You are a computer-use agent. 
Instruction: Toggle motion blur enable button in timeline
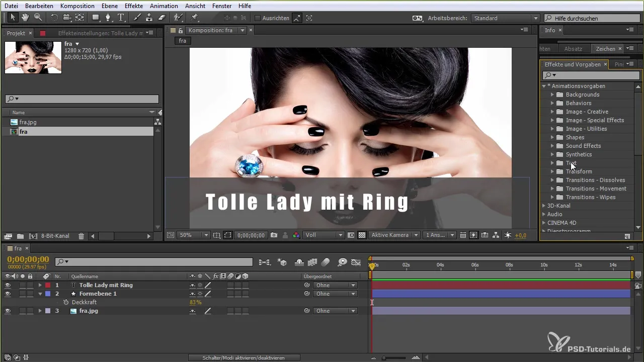coord(325,261)
